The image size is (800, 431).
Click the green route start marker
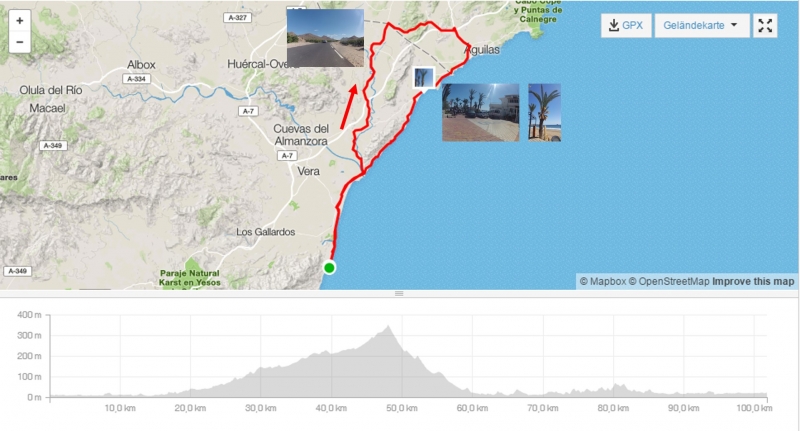point(330,267)
